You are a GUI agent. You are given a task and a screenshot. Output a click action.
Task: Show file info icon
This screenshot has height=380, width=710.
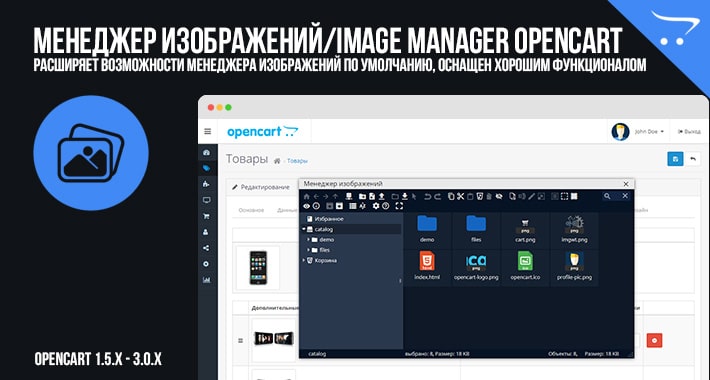316,206
